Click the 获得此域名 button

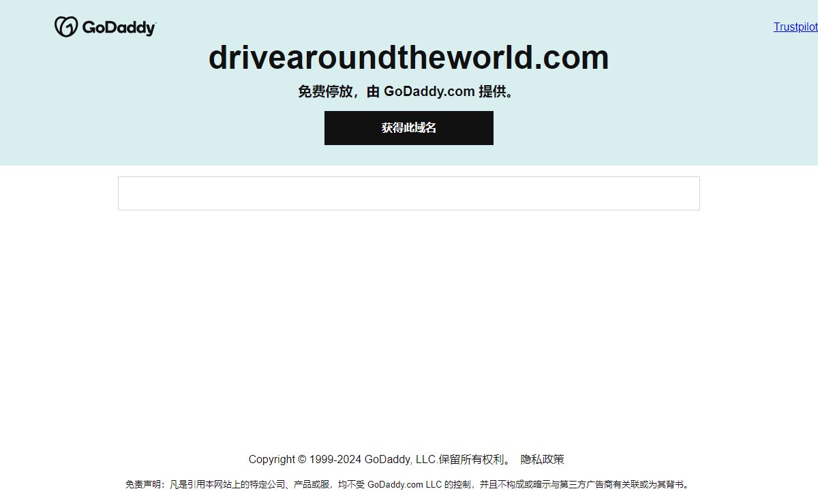point(409,128)
